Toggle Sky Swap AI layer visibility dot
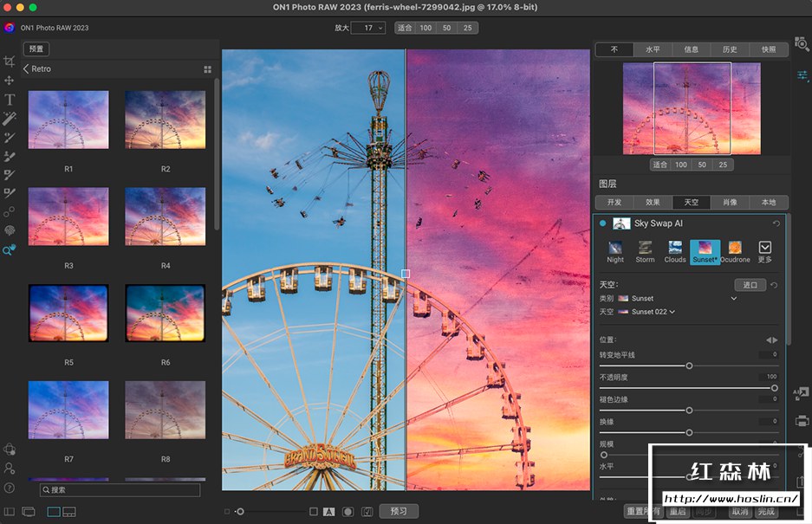The height and width of the screenshot is (524, 812). pyautogui.click(x=604, y=223)
